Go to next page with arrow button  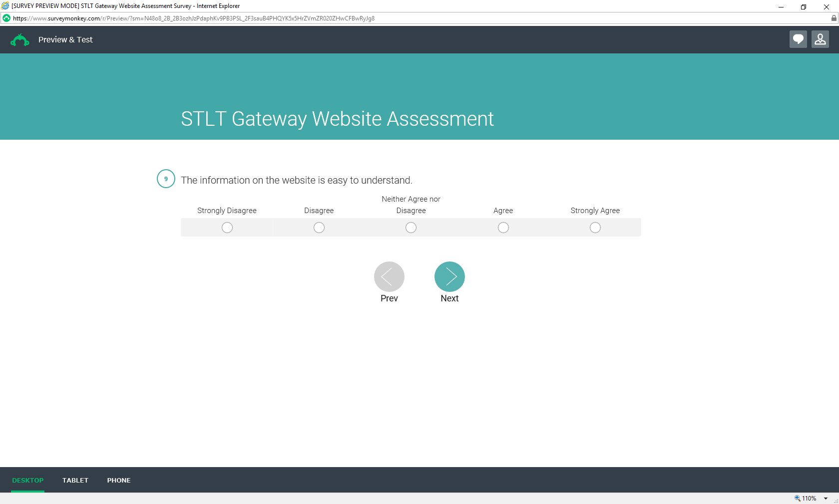point(449,276)
